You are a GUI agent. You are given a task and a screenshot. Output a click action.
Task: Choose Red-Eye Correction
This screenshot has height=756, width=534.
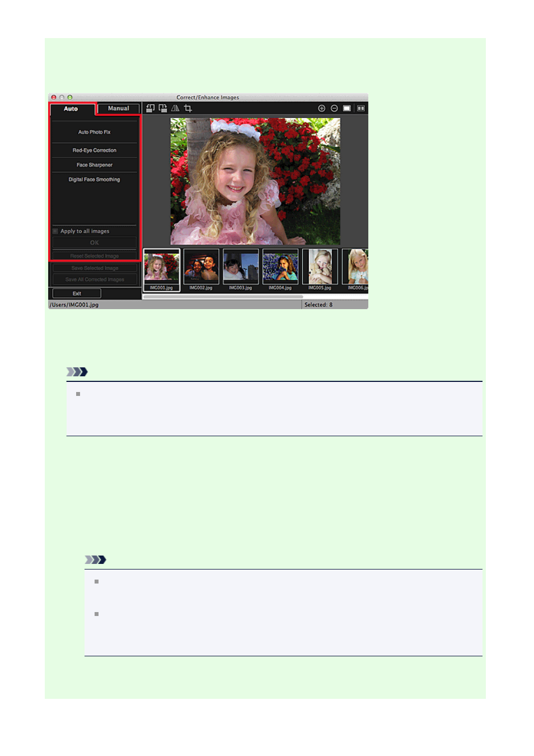pos(95,150)
